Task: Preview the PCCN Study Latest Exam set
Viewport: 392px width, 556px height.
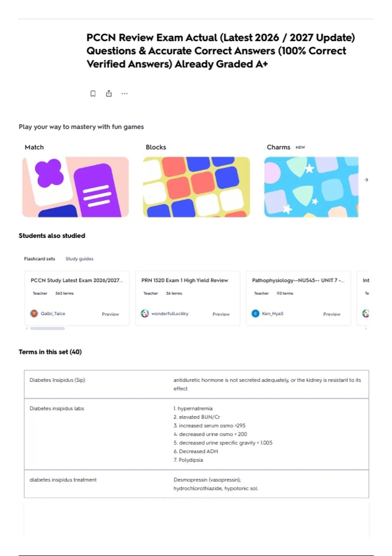Action: 110,314
